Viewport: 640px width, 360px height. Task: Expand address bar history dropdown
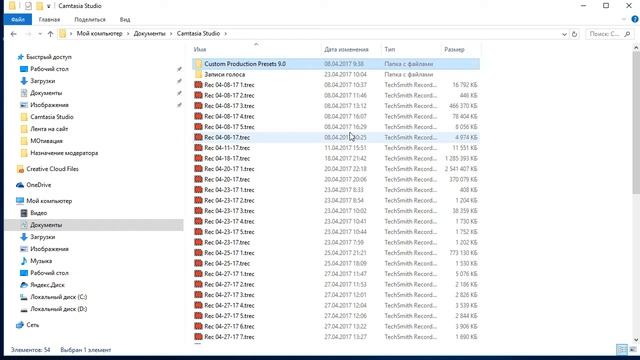point(564,34)
